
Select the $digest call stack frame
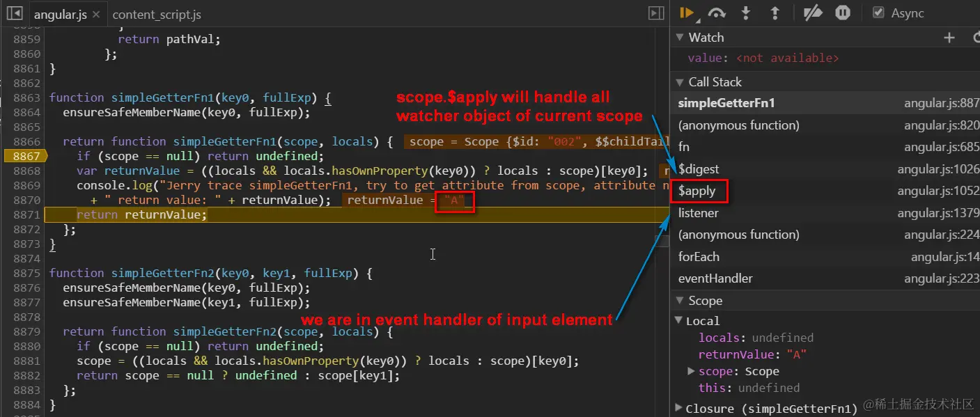pyautogui.click(x=825, y=169)
